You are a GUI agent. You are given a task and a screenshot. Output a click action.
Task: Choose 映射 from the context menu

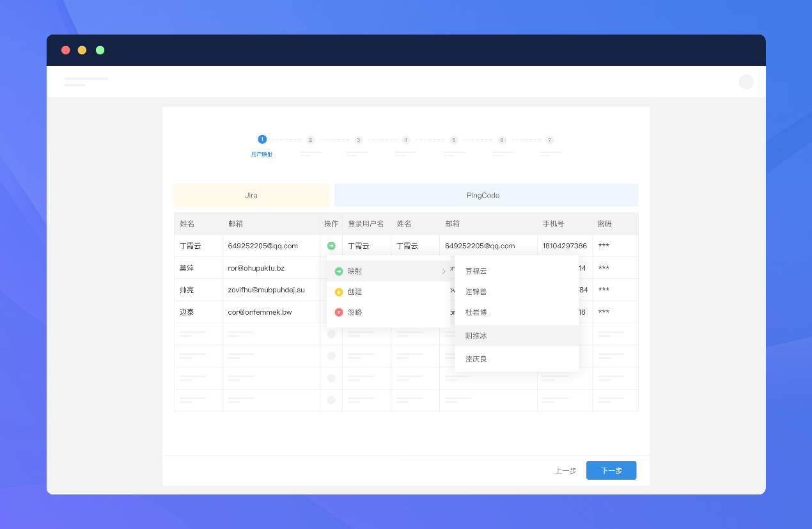(357, 271)
